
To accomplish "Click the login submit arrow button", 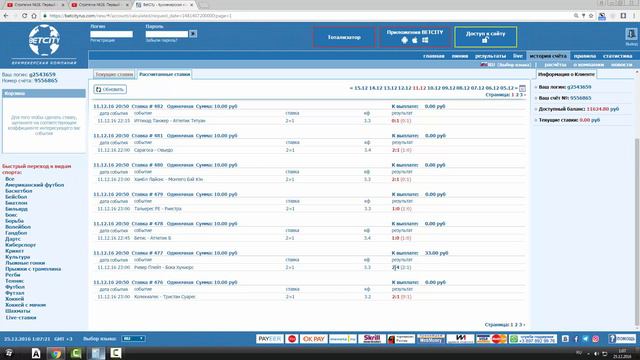I will (x=193, y=34).
